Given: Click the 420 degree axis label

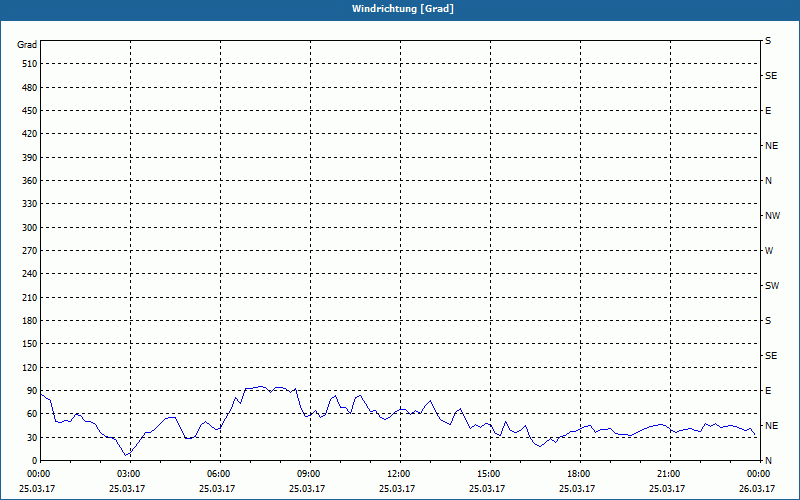Looking at the screenshot, I should click(30, 134).
